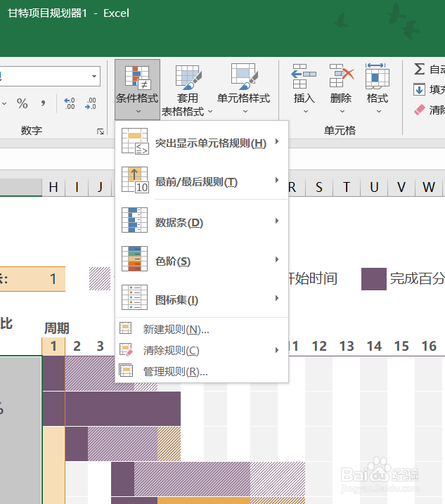Open the Number group dialog launcher
445x504 pixels.
(101, 131)
